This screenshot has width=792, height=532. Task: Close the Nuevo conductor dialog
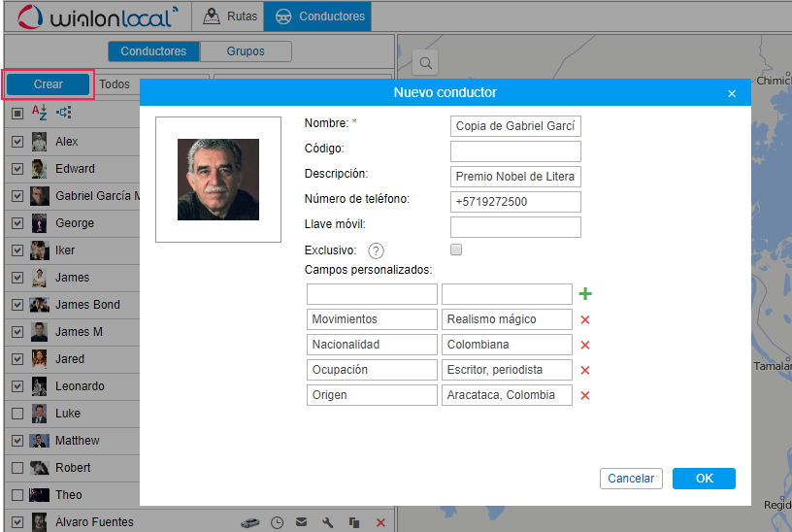click(x=732, y=93)
